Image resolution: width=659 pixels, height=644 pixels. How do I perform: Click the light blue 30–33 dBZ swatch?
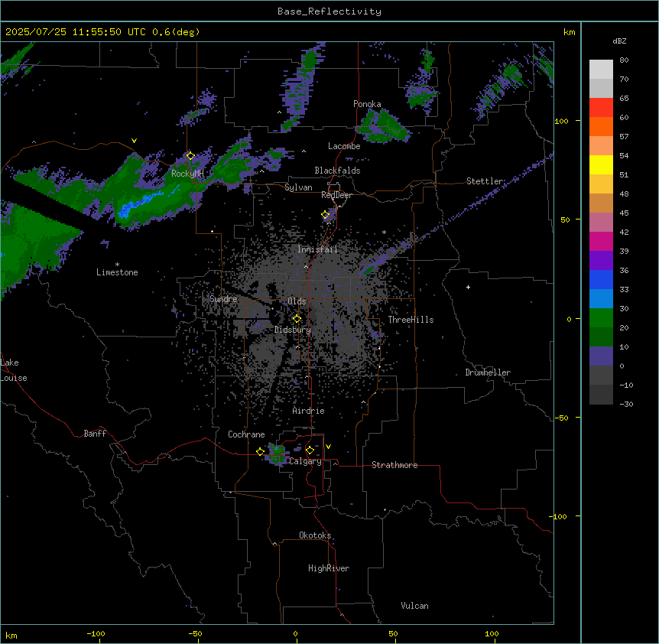(x=601, y=298)
